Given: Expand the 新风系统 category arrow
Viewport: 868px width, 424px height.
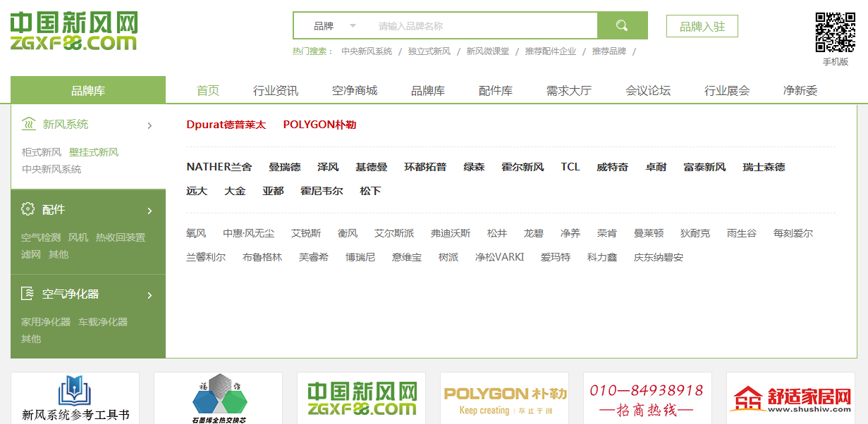Looking at the screenshot, I should pyautogui.click(x=149, y=125).
